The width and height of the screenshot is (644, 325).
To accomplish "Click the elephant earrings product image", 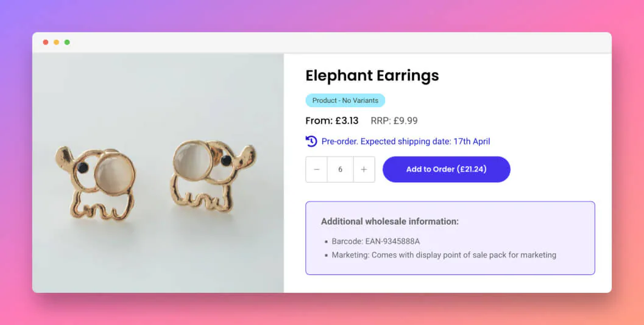I will pos(158,173).
